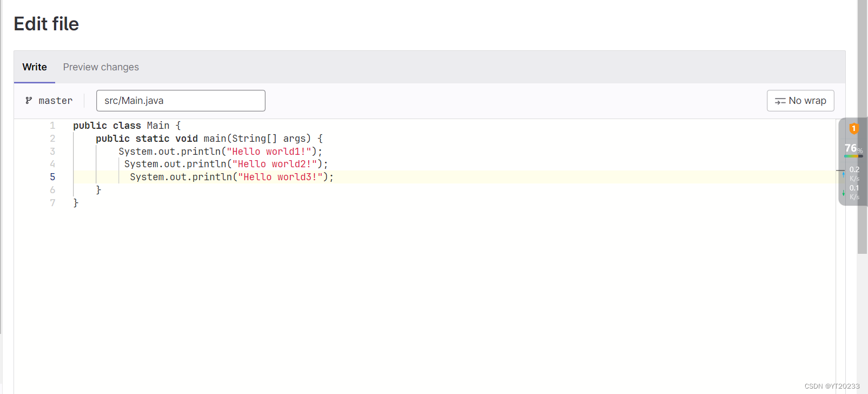Image resolution: width=868 pixels, height=394 pixels.
Task: Edit the src/Main.java file path field
Action: pos(181,101)
